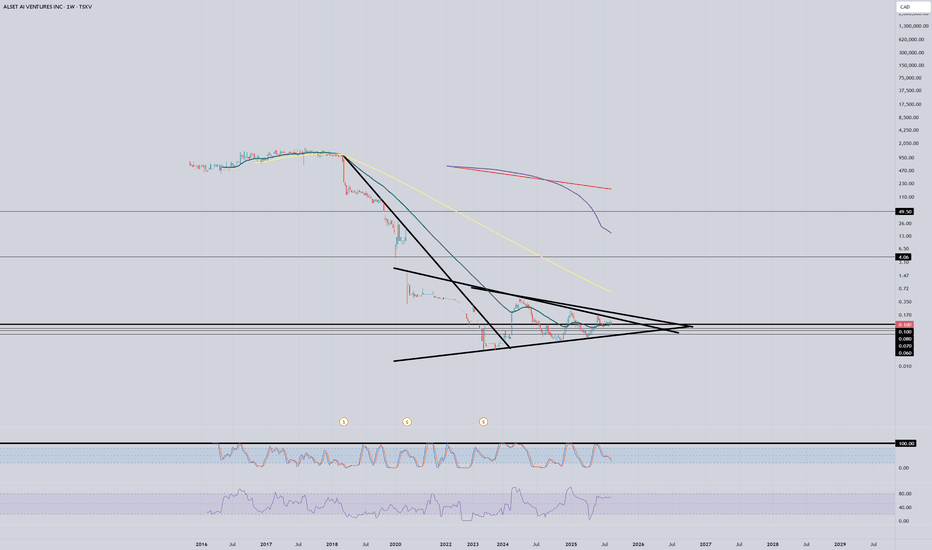The height and width of the screenshot is (550, 932).
Task: Click the 6.50 price scale value
Action: click(x=903, y=249)
